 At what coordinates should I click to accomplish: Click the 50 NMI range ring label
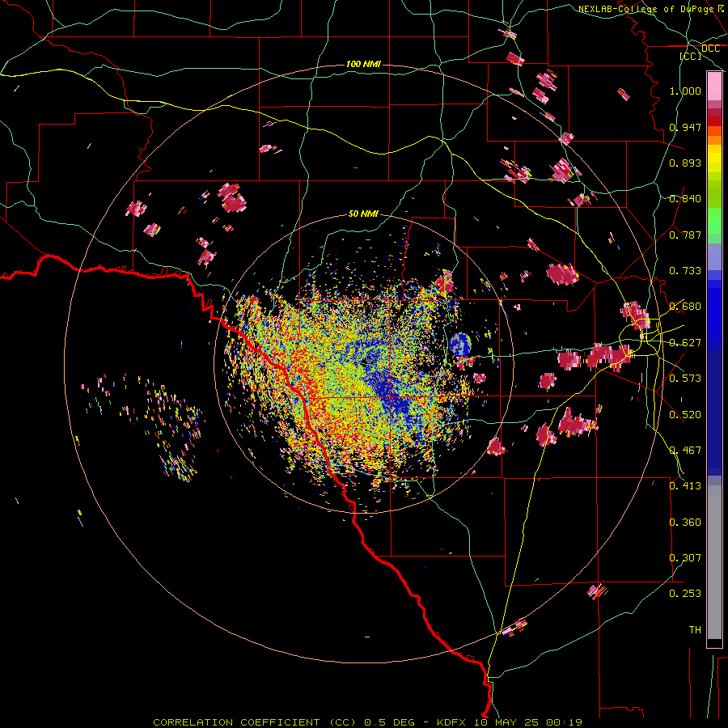(363, 214)
